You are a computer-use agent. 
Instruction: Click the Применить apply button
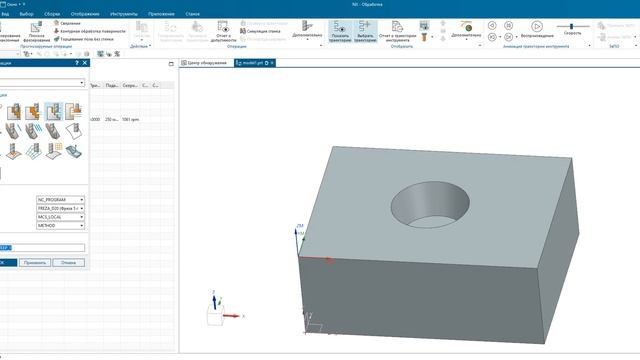[x=35, y=262]
